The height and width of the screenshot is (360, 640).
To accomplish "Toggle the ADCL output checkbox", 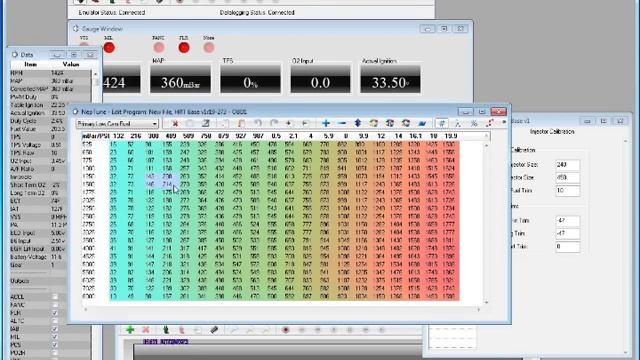I will click(55, 297).
